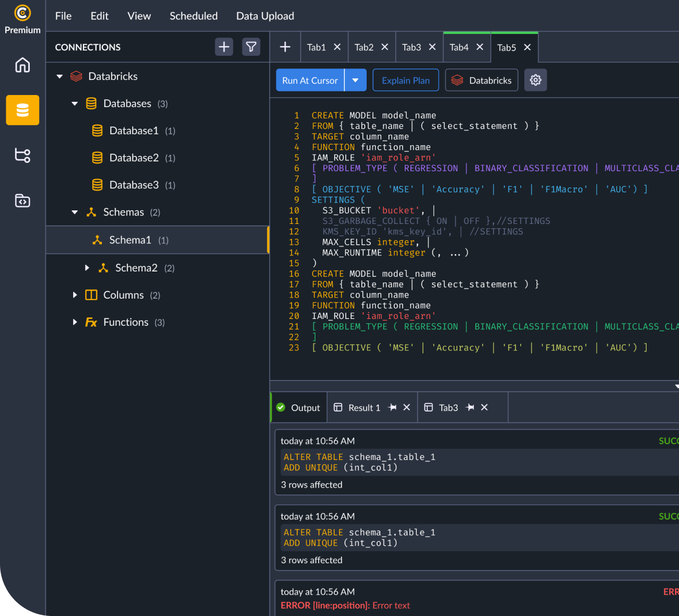
Task: Close Tab4
Action: (x=480, y=47)
